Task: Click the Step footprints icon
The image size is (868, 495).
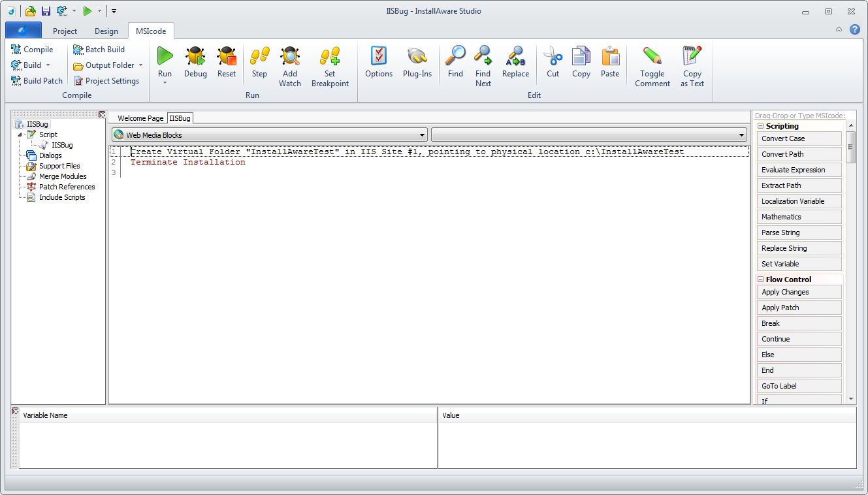Action: pos(259,56)
